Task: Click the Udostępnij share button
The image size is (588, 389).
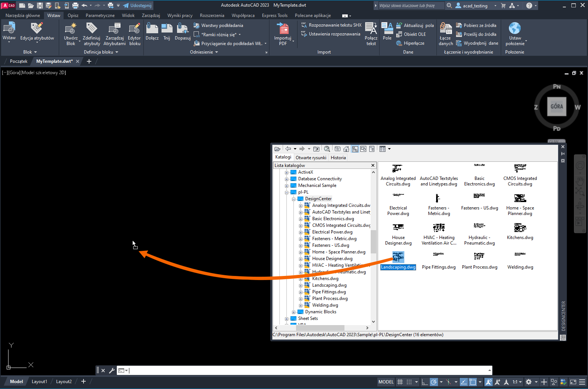Action: pos(137,6)
